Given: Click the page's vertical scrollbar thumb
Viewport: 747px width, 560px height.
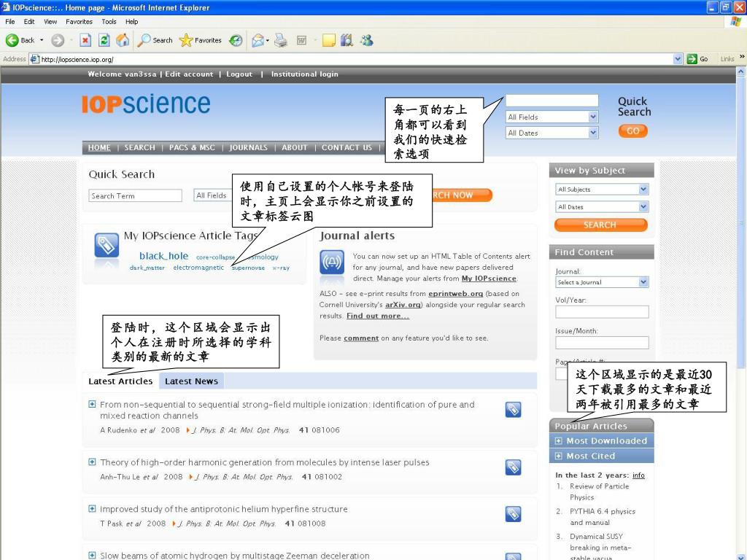Looking at the screenshot, I should (x=741, y=222).
